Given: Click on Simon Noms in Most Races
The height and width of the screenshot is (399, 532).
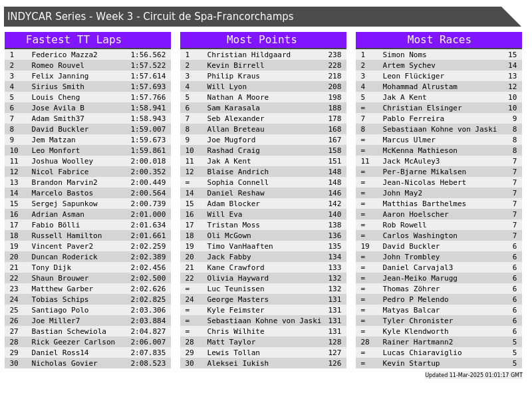Looking at the screenshot, I should click(x=404, y=55).
